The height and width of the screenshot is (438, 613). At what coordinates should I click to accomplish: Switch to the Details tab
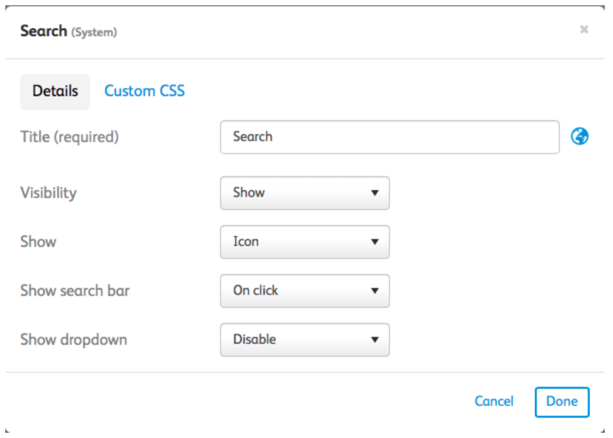(55, 91)
